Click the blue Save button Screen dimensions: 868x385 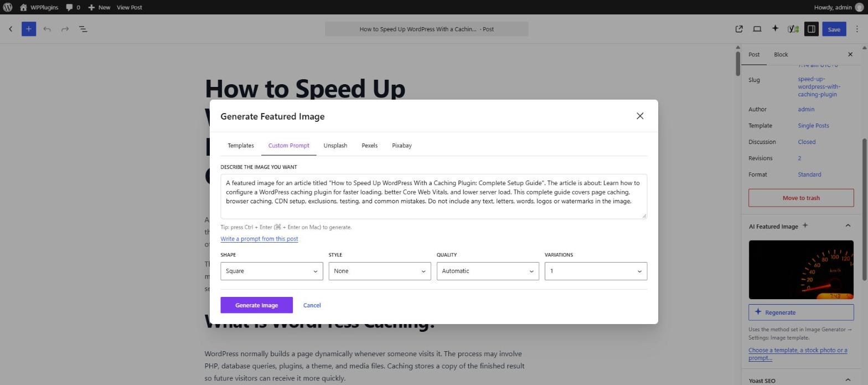point(834,29)
